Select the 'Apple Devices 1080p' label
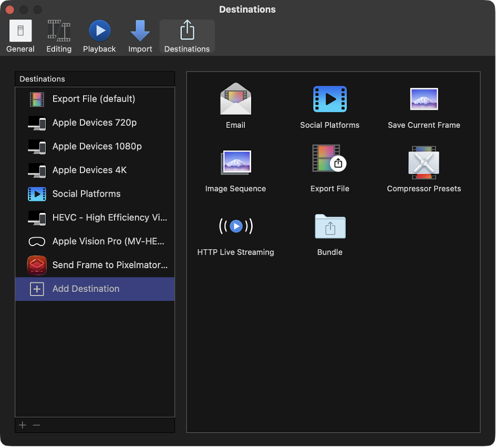Image resolution: width=496 pixels, height=448 pixels. click(x=97, y=146)
